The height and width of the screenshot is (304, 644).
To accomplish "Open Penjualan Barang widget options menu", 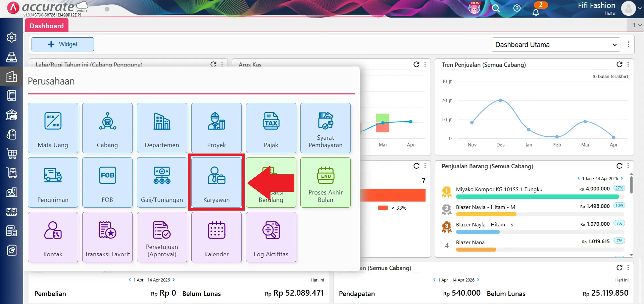I will 628,166.
